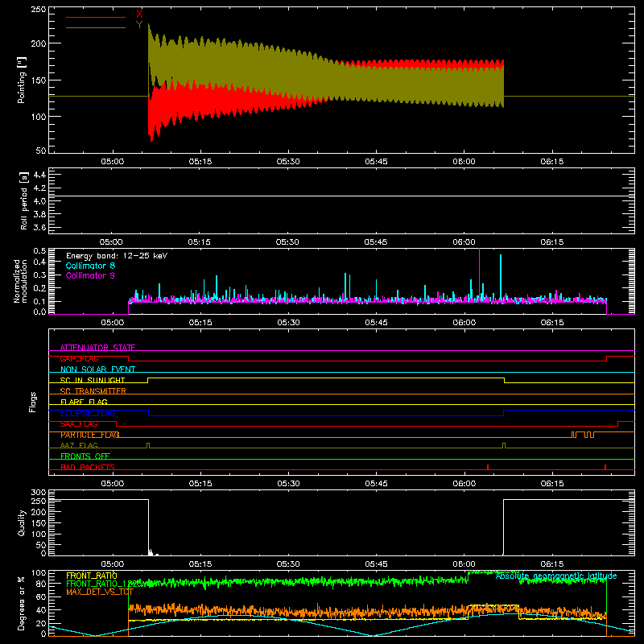Click the 05:30 tick label under the Pointing plot
The width and height of the screenshot is (644, 644).
coord(288,162)
